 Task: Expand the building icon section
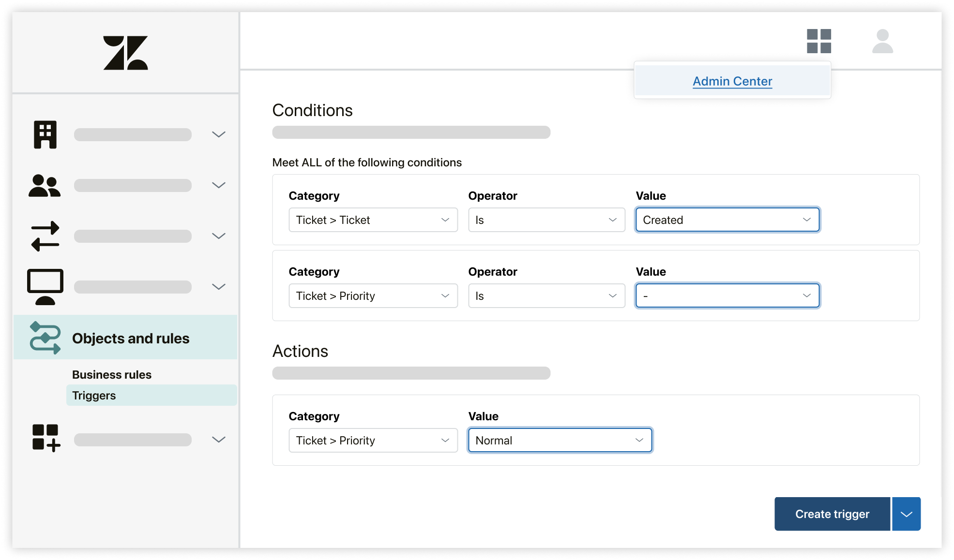pyautogui.click(x=218, y=133)
